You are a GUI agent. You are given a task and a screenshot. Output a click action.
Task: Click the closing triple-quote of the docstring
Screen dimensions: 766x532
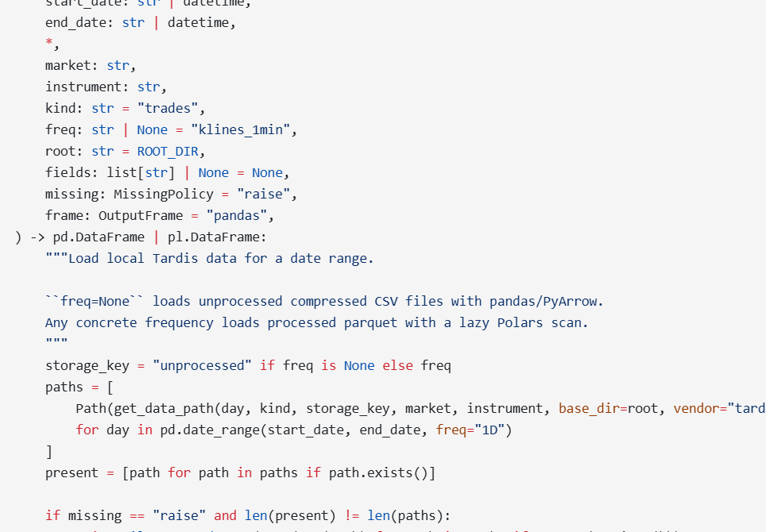tap(56, 341)
